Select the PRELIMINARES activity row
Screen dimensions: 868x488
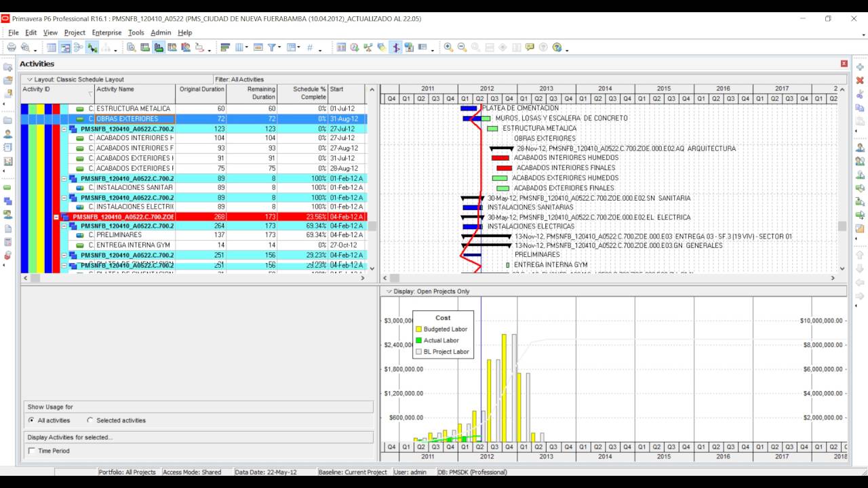[x=193, y=235]
